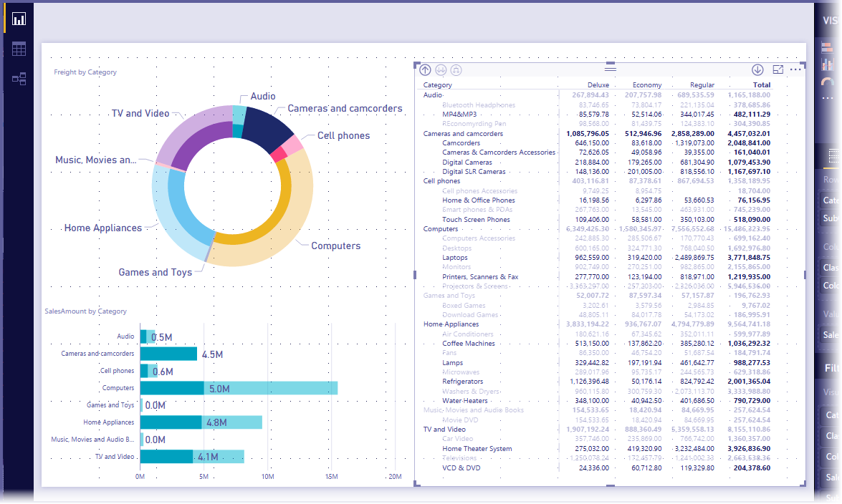Select the Laptops subcategory row

click(x=597, y=258)
